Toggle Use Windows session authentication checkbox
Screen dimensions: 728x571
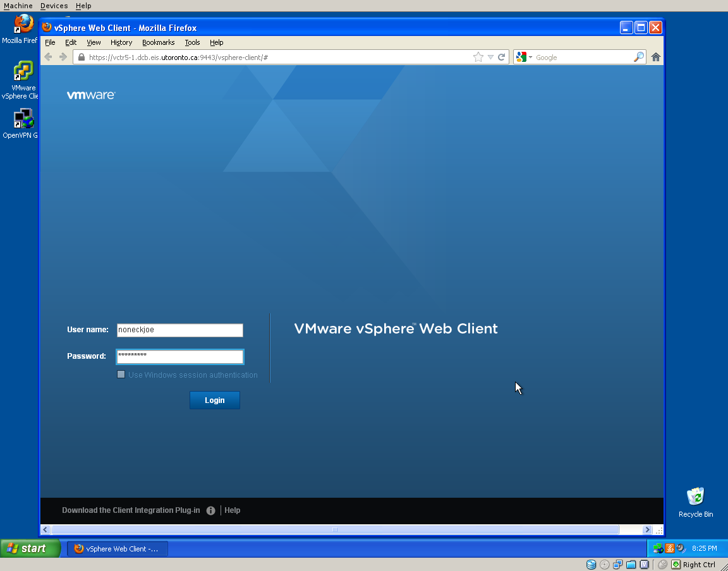point(121,374)
